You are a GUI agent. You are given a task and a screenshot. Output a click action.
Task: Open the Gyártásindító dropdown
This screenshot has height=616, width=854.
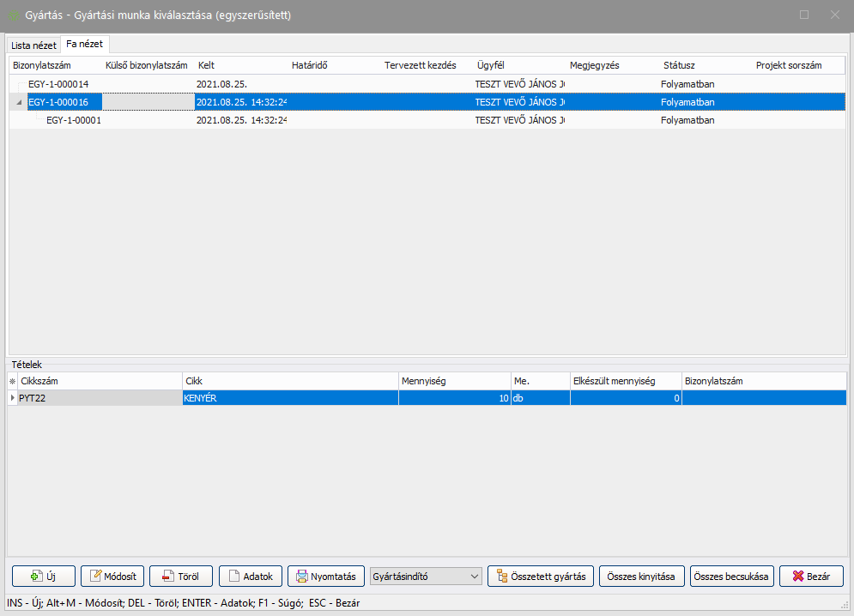(x=475, y=577)
